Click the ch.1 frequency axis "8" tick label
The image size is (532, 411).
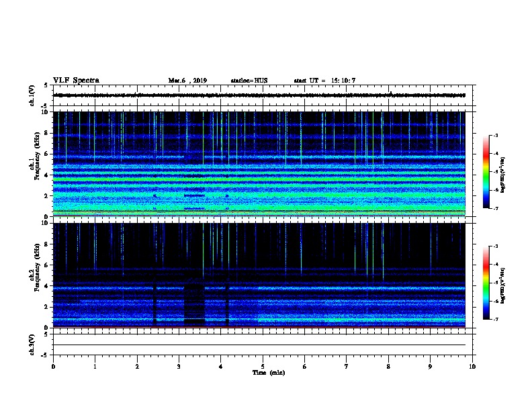(47, 133)
